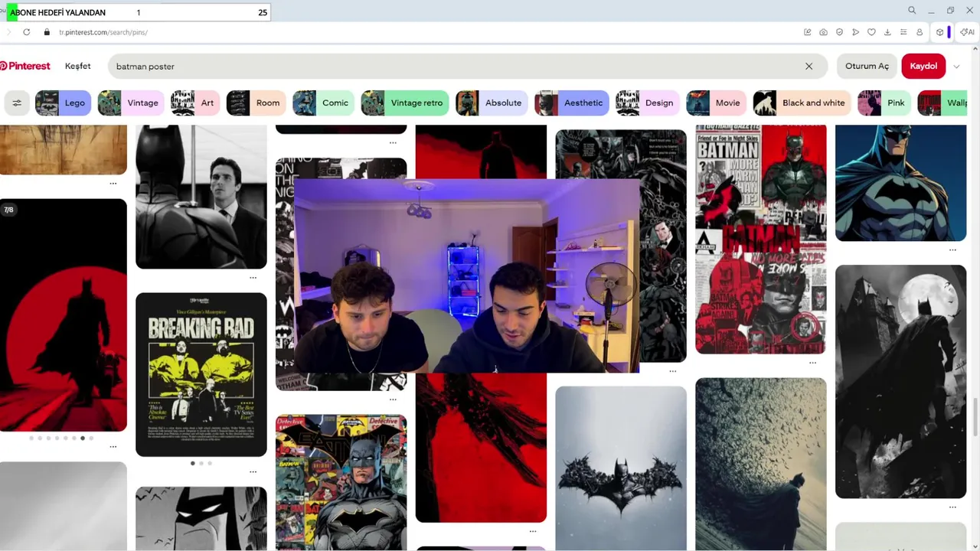The width and height of the screenshot is (980, 551).
Task: Open more options under Christian Bale pin
Action: click(x=253, y=278)
